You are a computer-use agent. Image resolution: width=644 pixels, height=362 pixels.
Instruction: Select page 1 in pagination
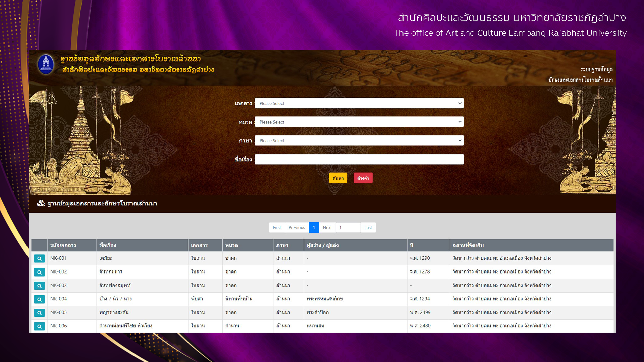click(314, 228)
